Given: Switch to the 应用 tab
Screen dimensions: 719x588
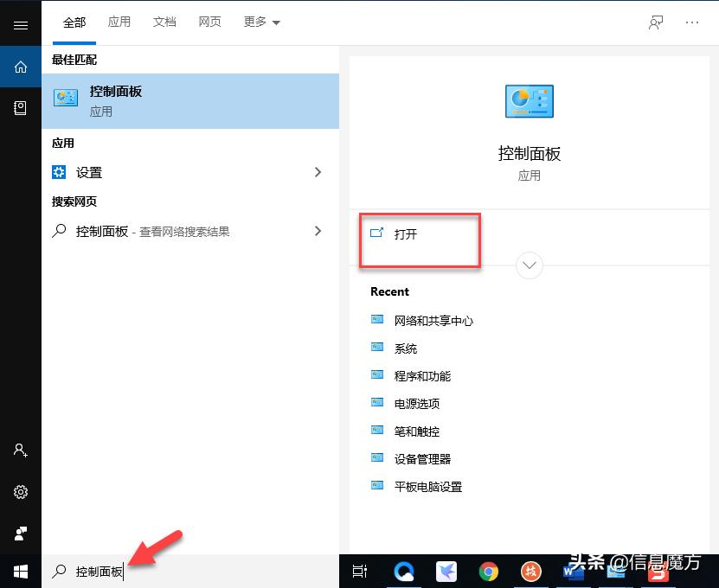Looking at the screenshot, I should pyautogui.click(x=119, y=22).
